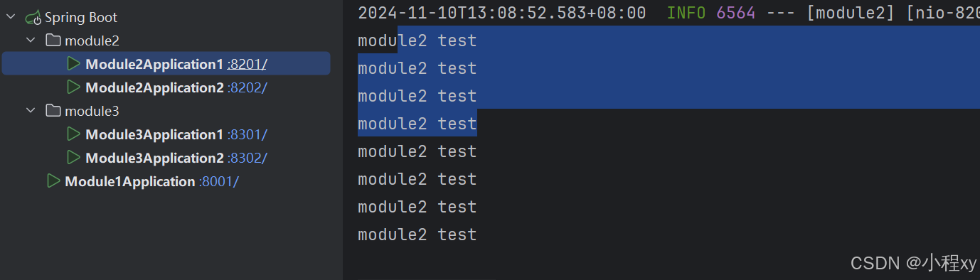Open the :8202/ port link

coord(247,88)
